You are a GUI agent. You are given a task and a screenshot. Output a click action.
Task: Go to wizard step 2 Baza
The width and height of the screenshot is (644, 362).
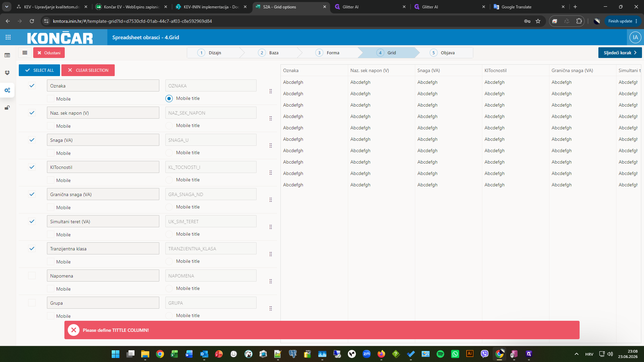pos(272,53)
